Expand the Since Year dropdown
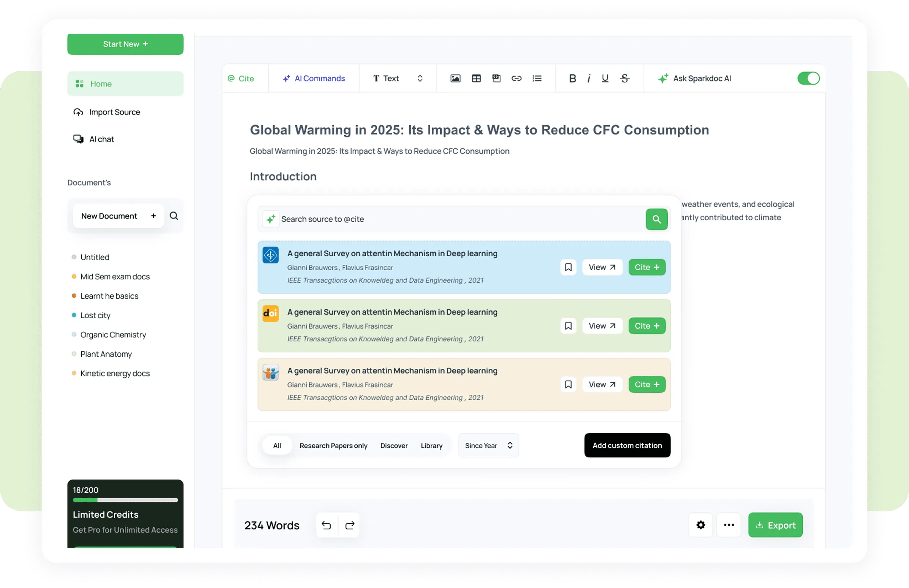The width and height of the screenshot is (909, 588). click(x=488, y=445)
